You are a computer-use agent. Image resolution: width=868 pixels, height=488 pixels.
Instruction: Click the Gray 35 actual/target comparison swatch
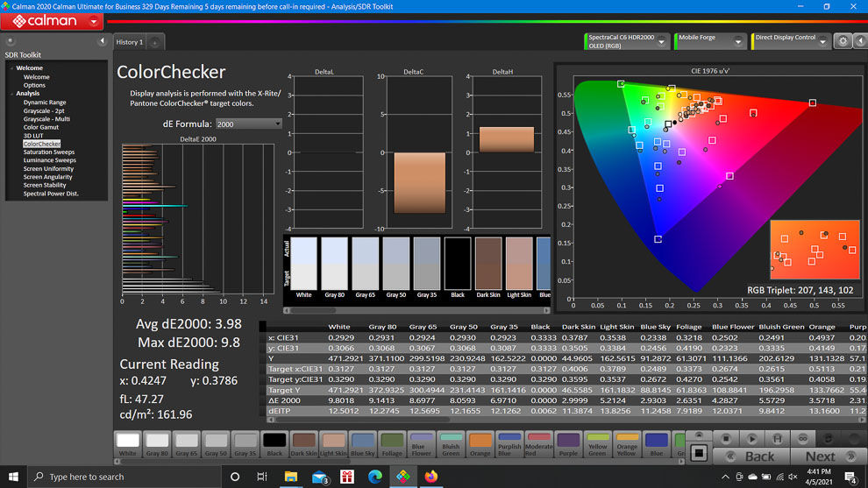point(427,264)
